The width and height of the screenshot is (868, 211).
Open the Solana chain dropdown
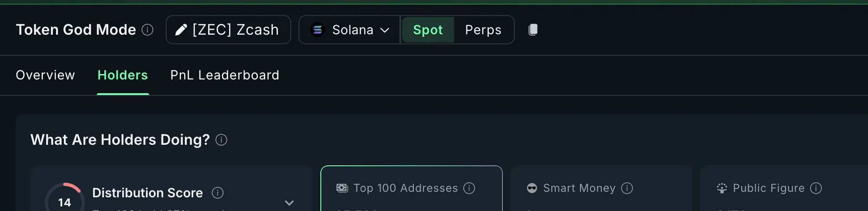(385, 30)
